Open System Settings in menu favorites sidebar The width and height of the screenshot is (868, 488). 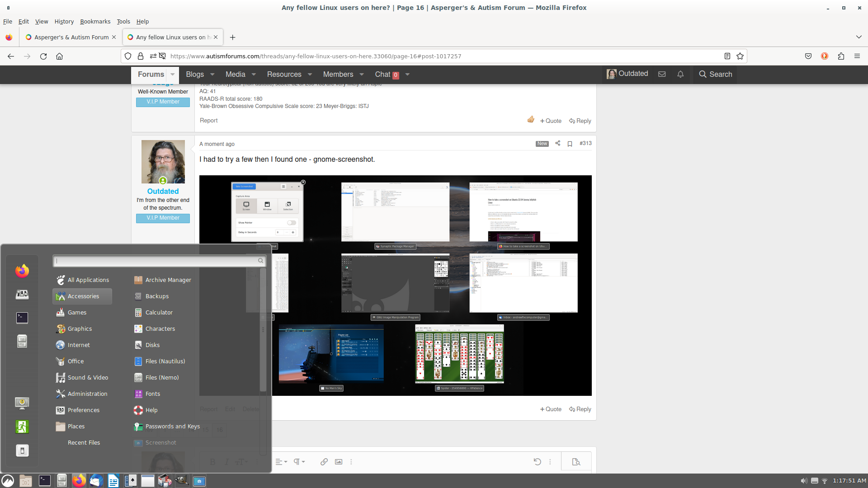[x=22, y=294]
